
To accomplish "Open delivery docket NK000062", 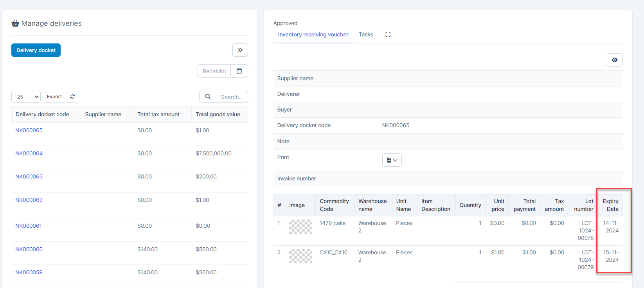I will tap(29, 200).
